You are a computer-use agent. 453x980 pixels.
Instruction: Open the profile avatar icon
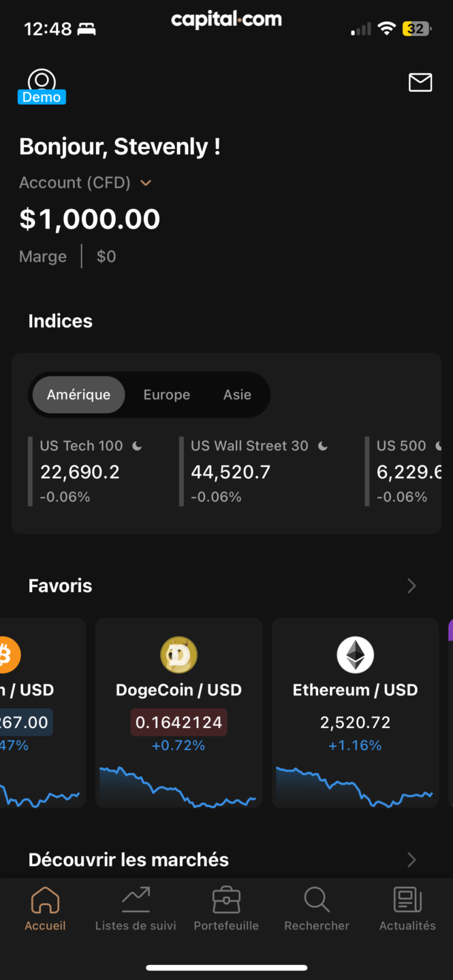(x=42, y=82)
